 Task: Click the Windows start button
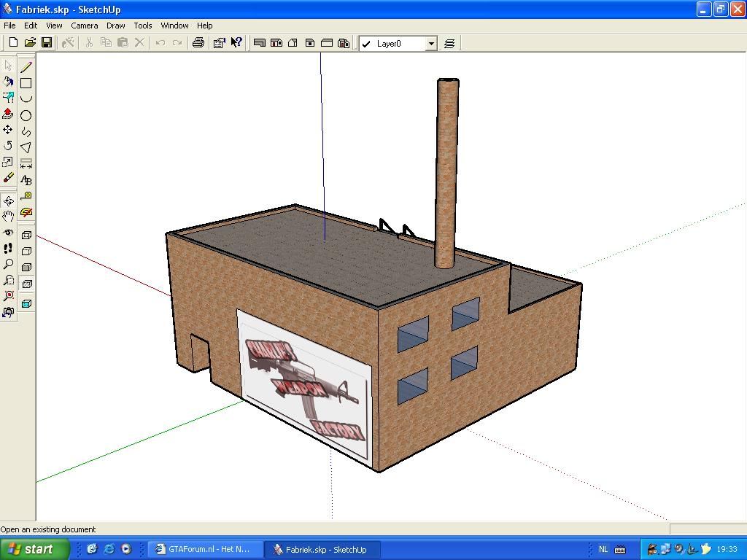(x=34, y=549)
